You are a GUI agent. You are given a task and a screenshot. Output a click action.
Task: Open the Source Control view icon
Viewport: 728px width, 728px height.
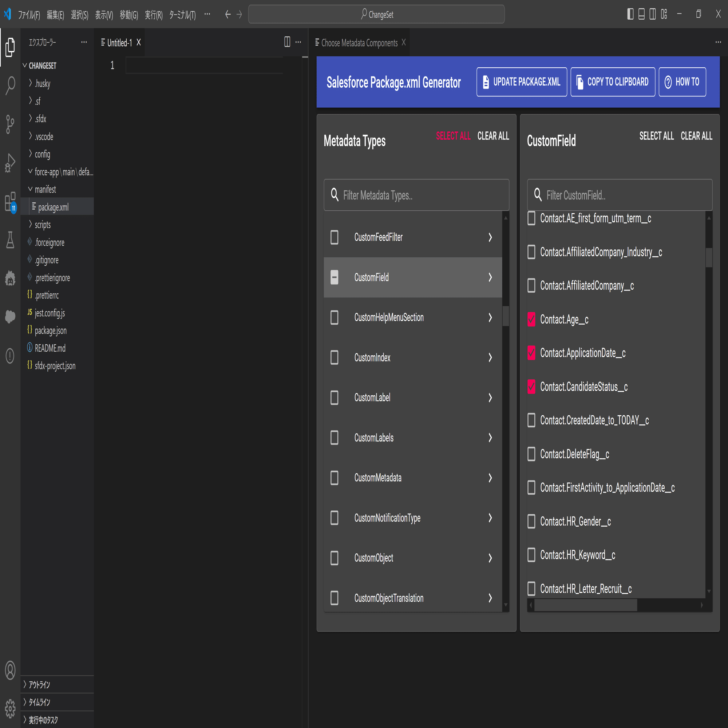(10, 124)
